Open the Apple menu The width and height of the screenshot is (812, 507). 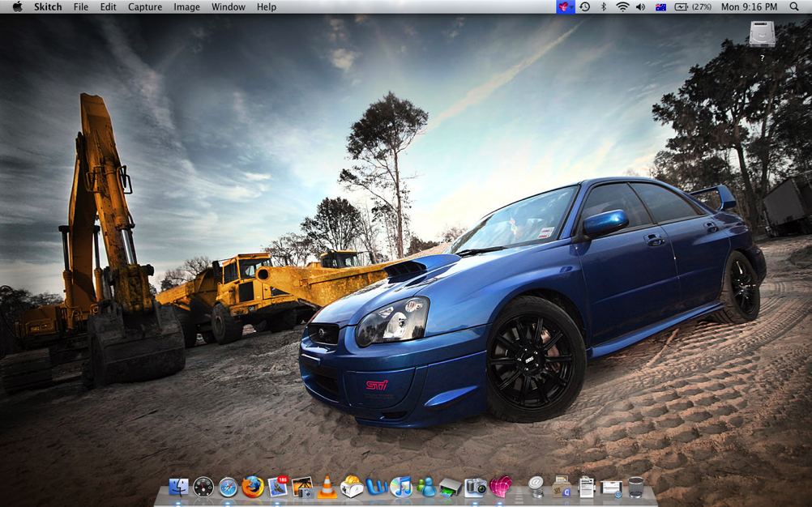(17, 6)
